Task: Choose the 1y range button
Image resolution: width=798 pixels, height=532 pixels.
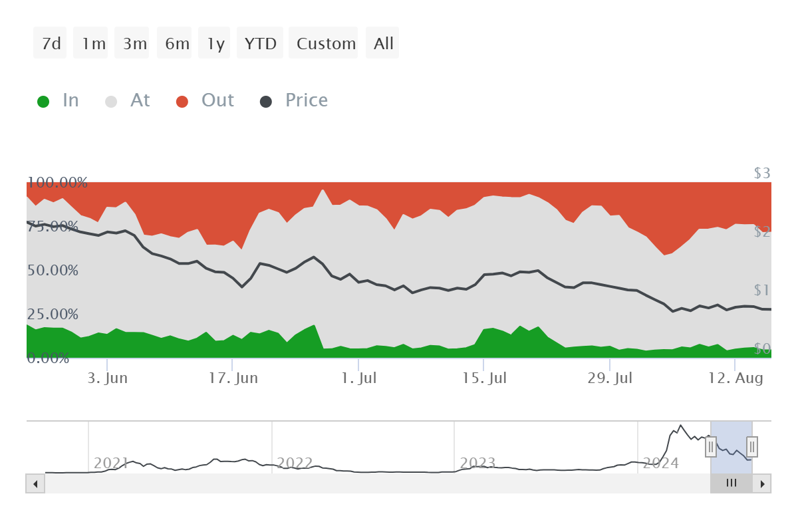Action: point(214,43)
